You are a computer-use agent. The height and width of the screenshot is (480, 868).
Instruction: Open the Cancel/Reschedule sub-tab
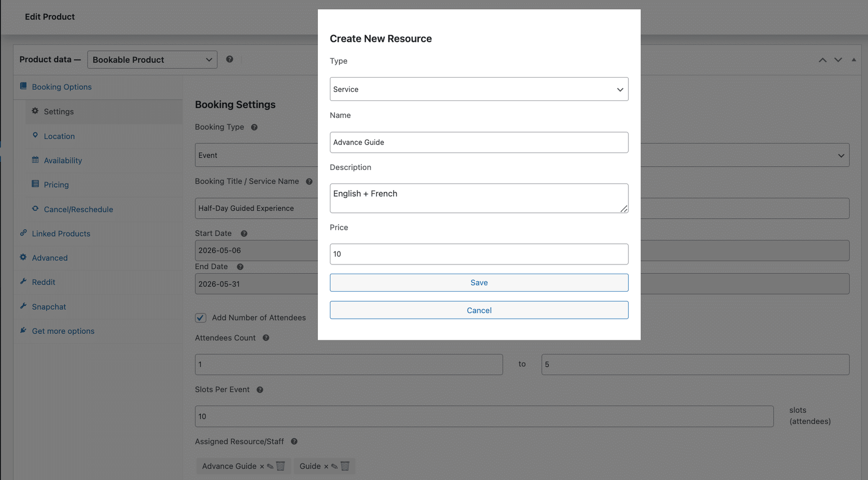tap(78, 210)
